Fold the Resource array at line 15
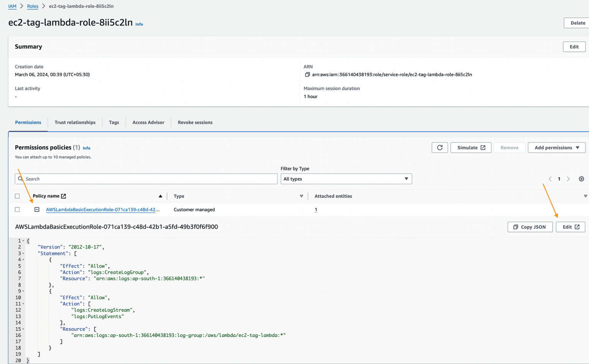This screenshot has height=364, width=589. pos(23,329)
